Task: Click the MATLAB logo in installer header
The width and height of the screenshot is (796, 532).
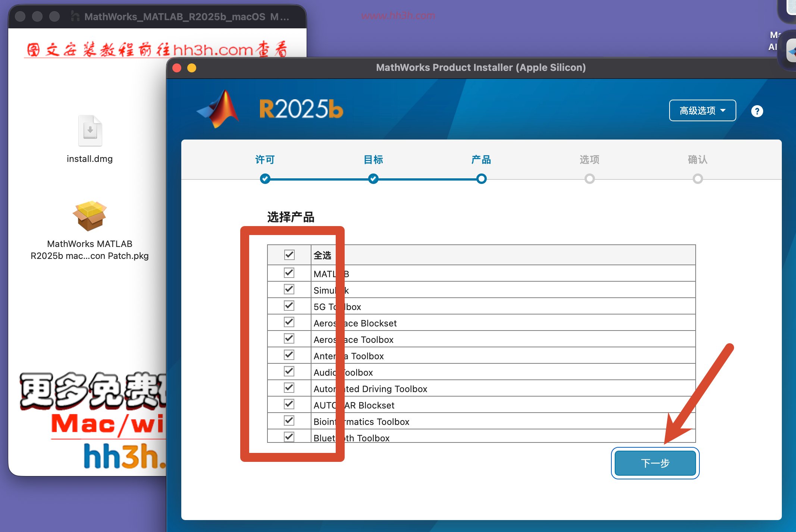Action: [218, 109]
